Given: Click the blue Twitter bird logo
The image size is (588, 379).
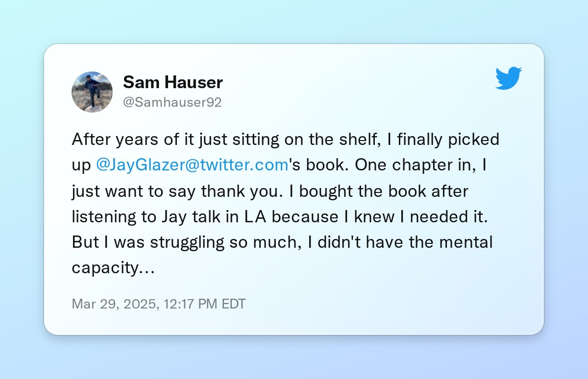Looking at the screenshot, I should pos(509,78).
